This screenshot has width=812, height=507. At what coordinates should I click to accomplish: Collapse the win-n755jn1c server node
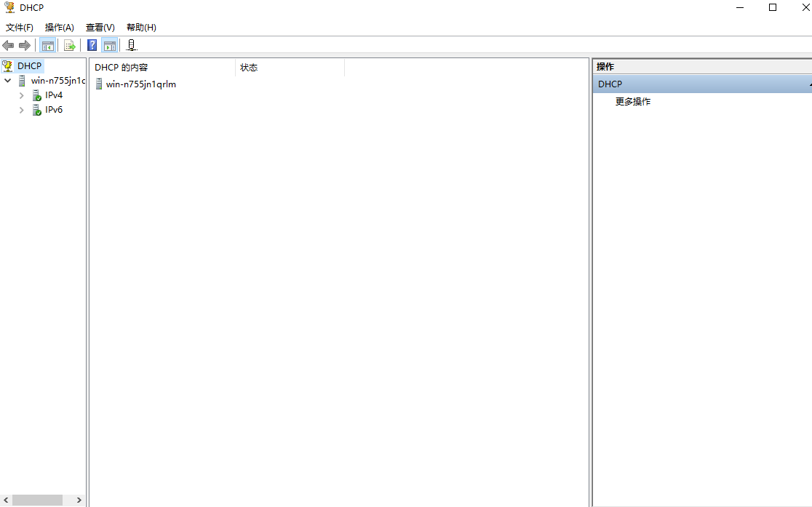coord(8,80)
